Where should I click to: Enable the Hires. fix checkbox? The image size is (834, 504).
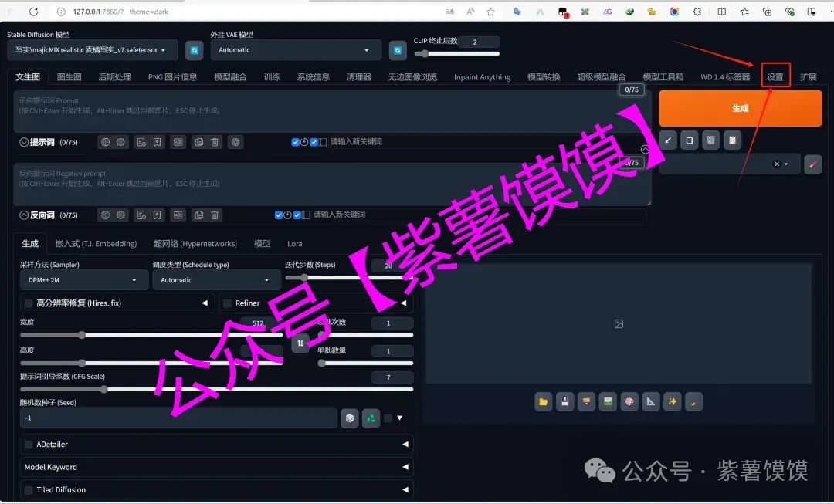(x=29, y=303)
